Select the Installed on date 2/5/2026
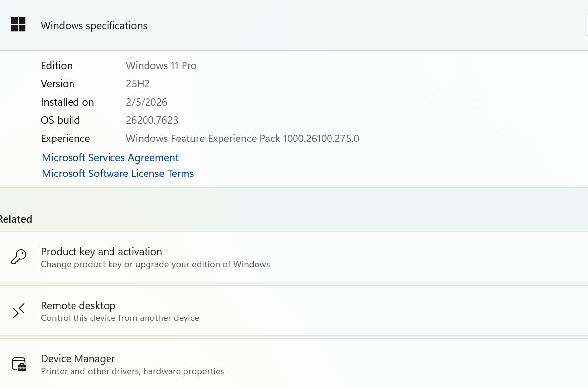Image resolution: width=588 pixels, height=388 pixels. [x=146, y=102]
